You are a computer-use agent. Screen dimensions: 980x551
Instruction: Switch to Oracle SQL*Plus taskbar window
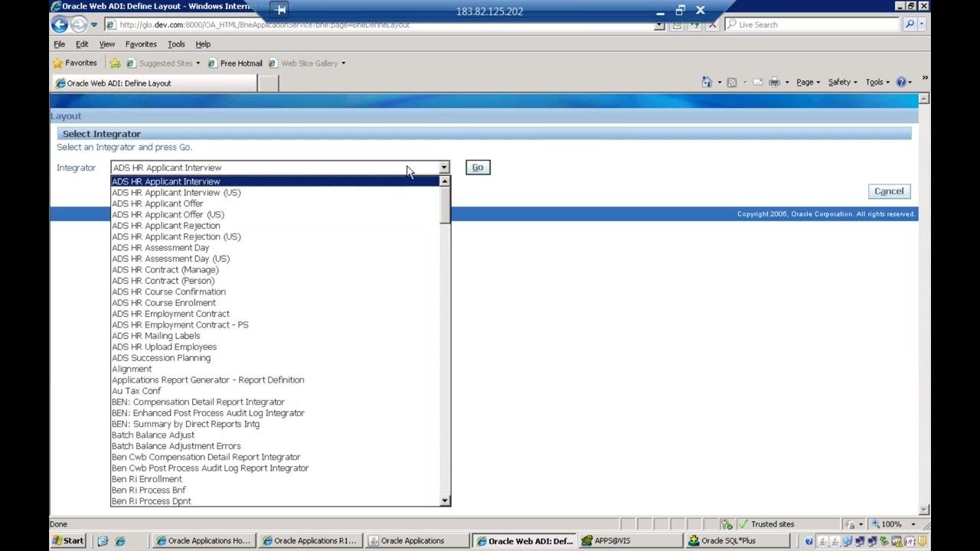point(740,541)
